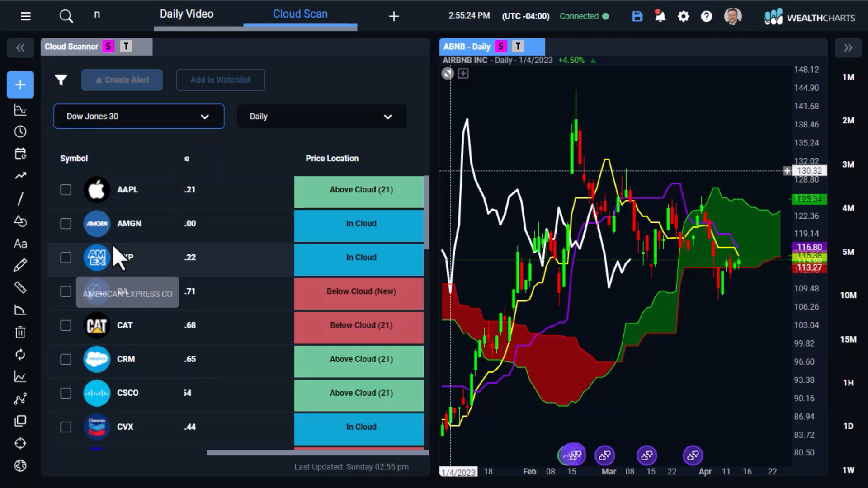868x488 pixels.
Task: Check the CVX row checkbox
Action: click(x=66, y=427)
